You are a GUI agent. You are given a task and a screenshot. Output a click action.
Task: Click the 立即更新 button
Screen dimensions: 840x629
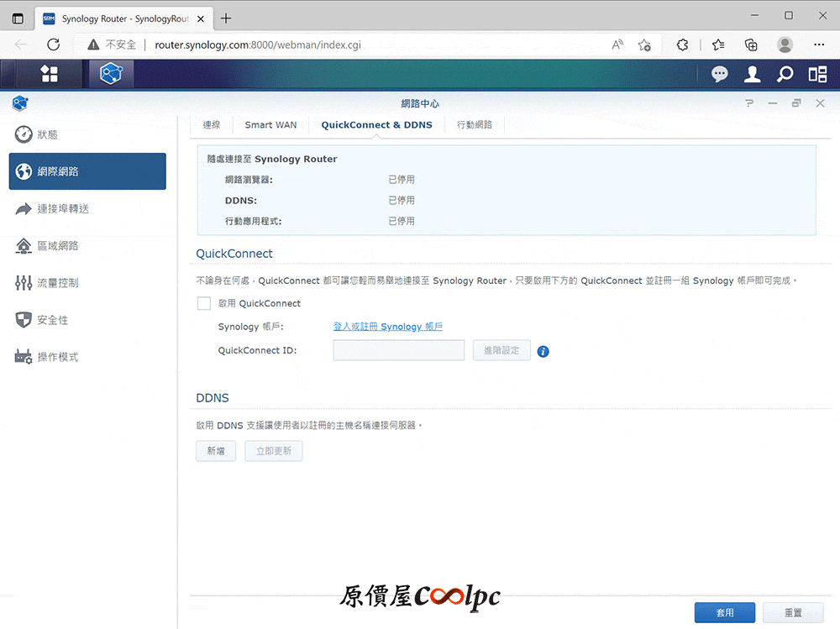[x=274, y=451]
